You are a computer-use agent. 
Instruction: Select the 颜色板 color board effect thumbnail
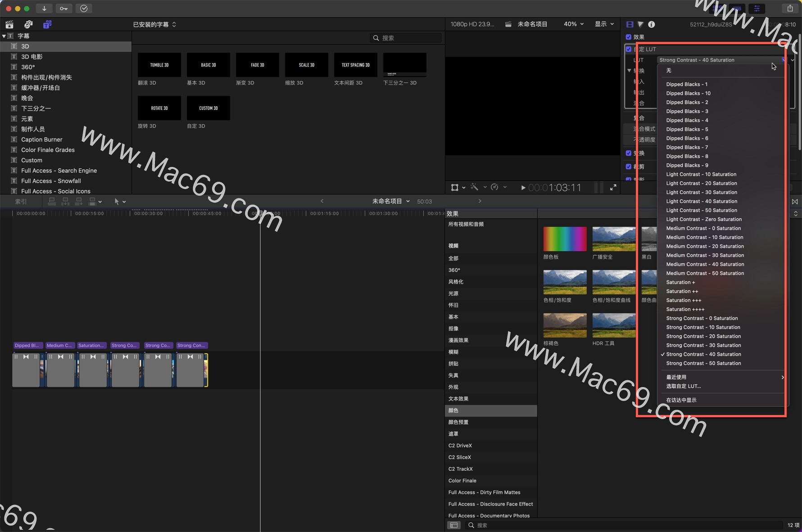(x=565, y=239)
